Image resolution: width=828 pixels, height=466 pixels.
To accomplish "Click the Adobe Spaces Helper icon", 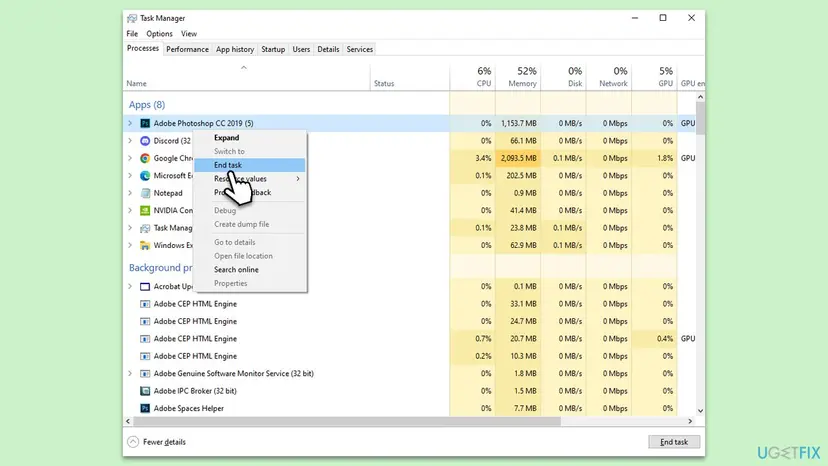I will click(145, 408).
